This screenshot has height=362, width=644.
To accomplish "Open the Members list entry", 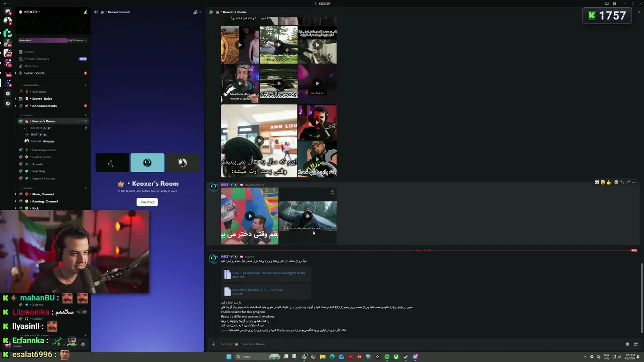I will click(x=52, y=66).
